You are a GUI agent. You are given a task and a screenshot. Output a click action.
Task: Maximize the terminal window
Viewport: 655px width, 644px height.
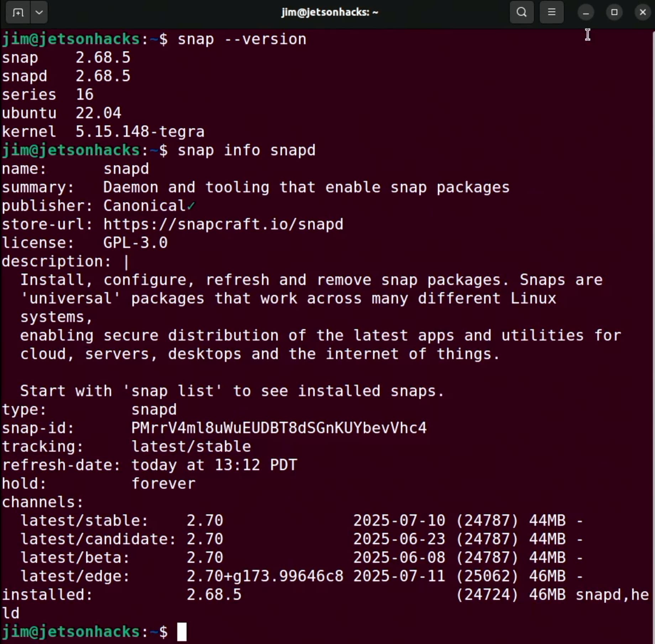(614, 12)
